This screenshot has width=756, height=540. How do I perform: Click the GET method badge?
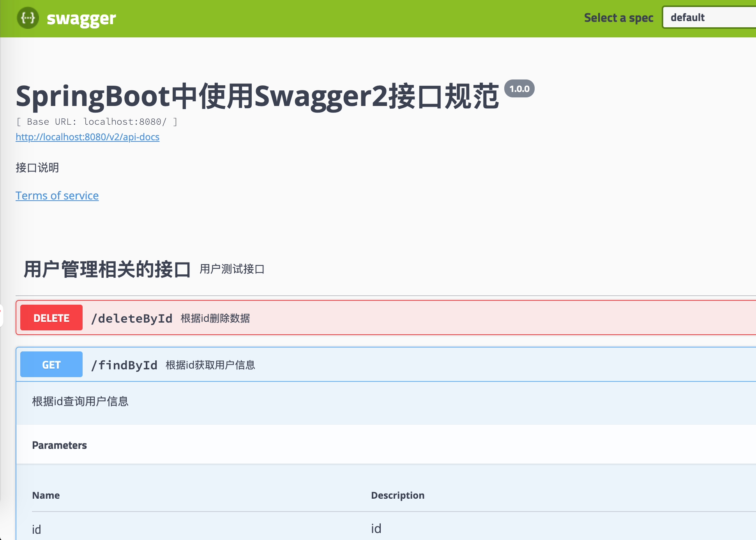pyautogui.click(x=51, y=365)
